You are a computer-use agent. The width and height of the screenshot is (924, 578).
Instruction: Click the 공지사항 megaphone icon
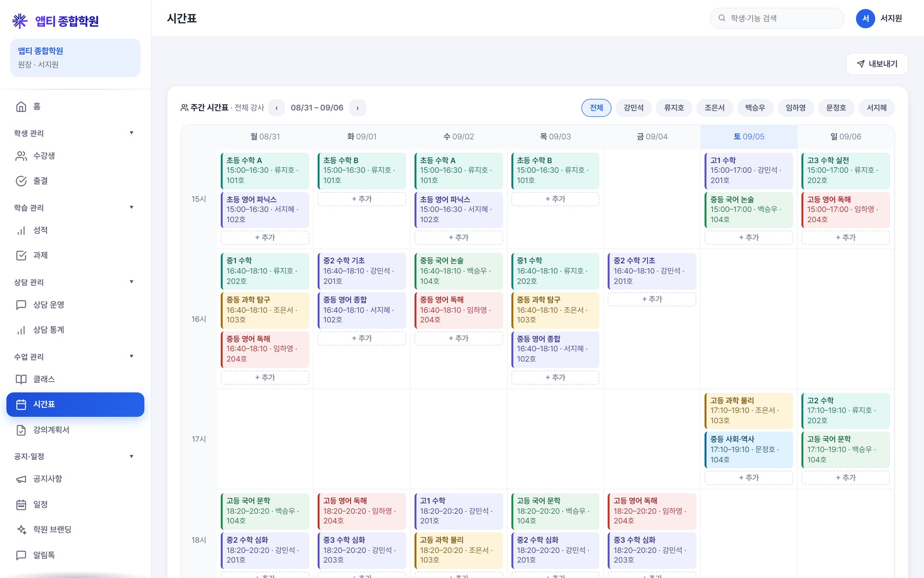(x=21, y=479)
